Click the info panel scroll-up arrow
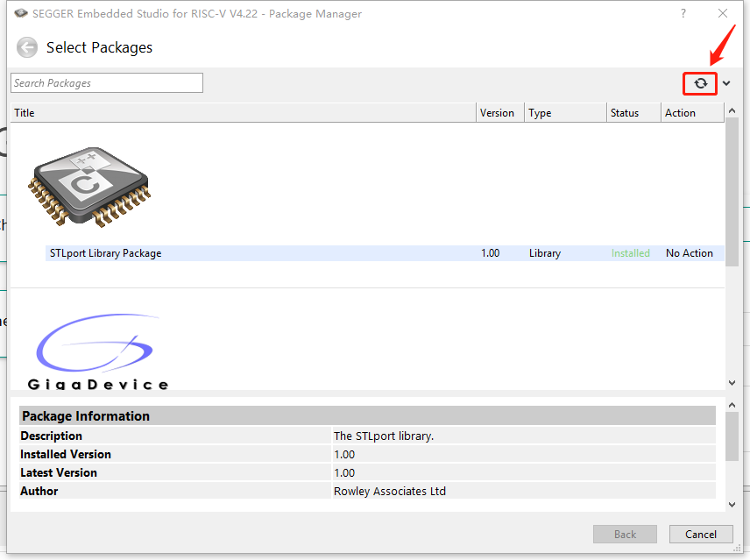The image size is (750, 560). tap(732, 405)
